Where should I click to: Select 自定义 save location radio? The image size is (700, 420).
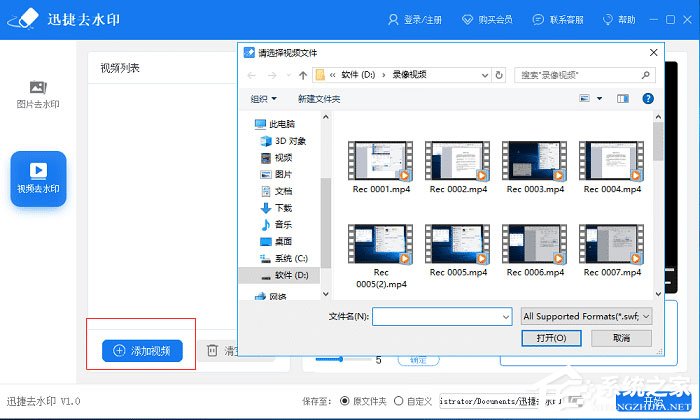pos(398,401)
